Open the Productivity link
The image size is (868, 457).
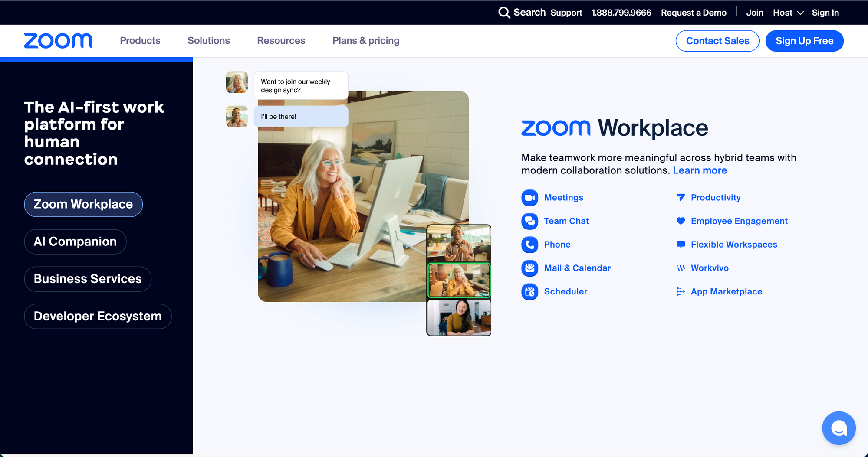pos(716,198)
